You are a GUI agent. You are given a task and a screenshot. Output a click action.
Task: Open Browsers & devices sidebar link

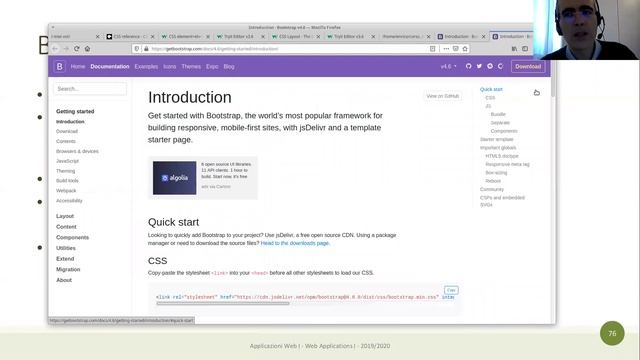coord(77,151)
